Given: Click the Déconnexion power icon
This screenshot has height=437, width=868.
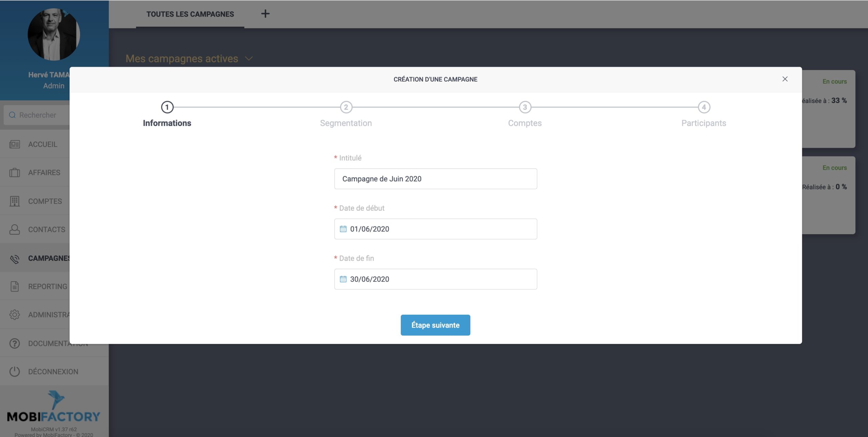Looking at the screenshot, I should click(x=15, y=372).
